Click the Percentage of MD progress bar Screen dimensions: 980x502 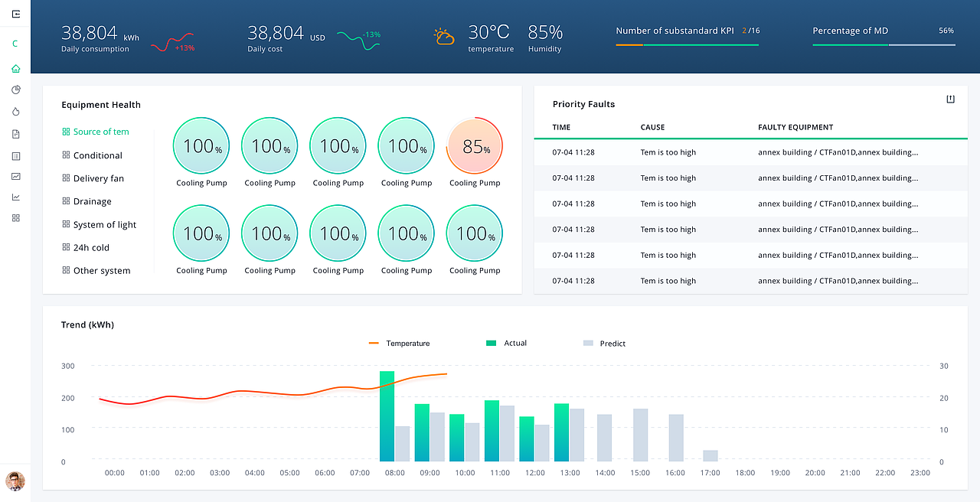pos(884,45)
